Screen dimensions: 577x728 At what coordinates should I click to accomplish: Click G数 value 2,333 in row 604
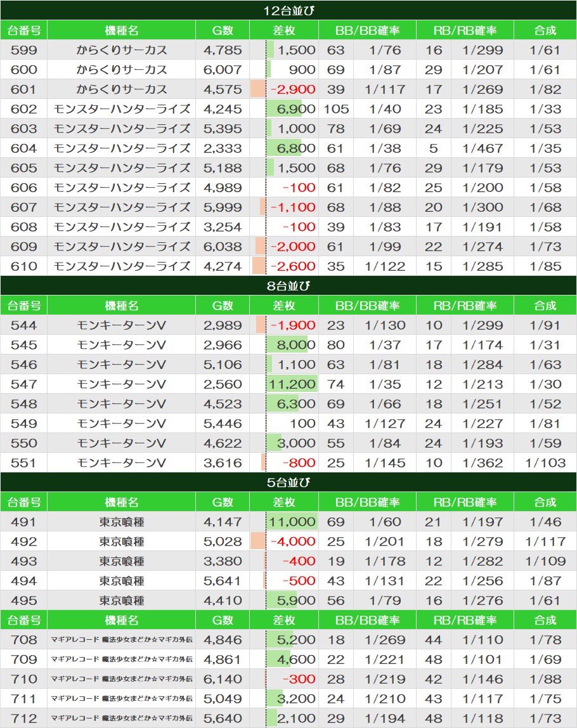[223, 148]
